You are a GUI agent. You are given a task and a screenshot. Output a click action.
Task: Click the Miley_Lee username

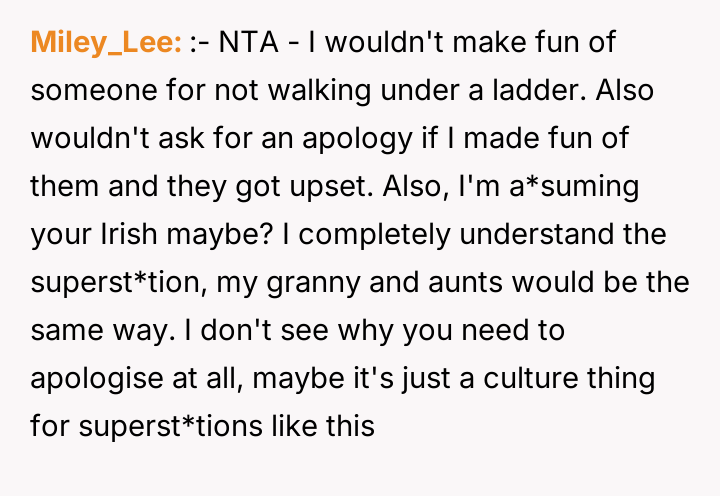[x=106, y=42]
